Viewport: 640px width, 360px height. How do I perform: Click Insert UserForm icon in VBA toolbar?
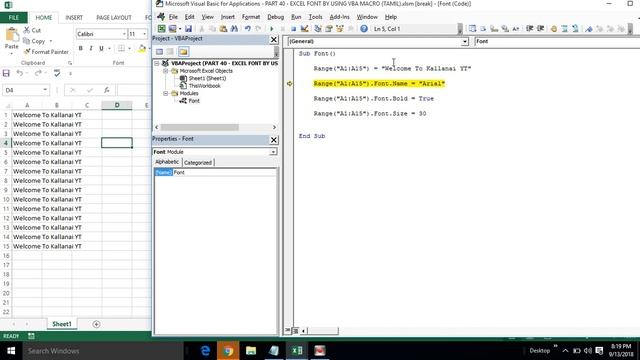click(x=172, y=29)
